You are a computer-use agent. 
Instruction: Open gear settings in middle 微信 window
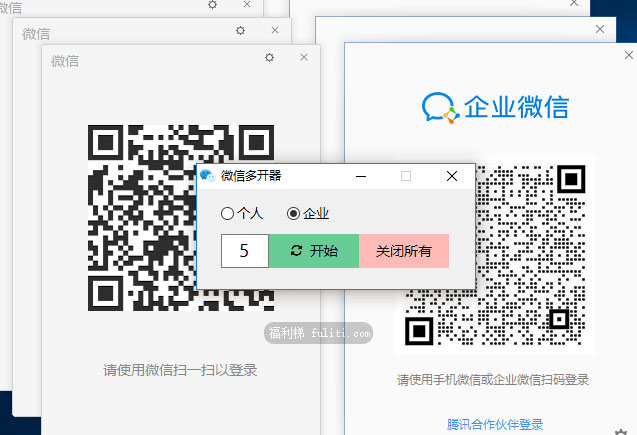(x=240, y=30)
